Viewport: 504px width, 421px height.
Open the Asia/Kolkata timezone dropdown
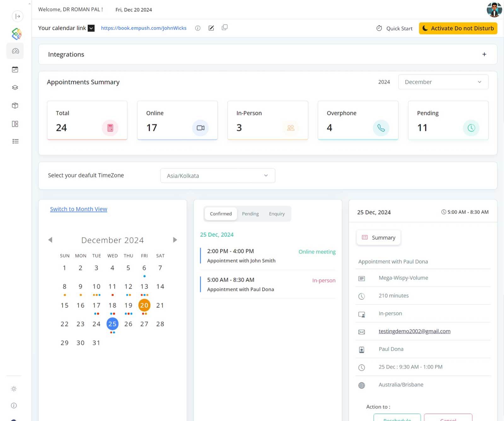click(217, 176)
